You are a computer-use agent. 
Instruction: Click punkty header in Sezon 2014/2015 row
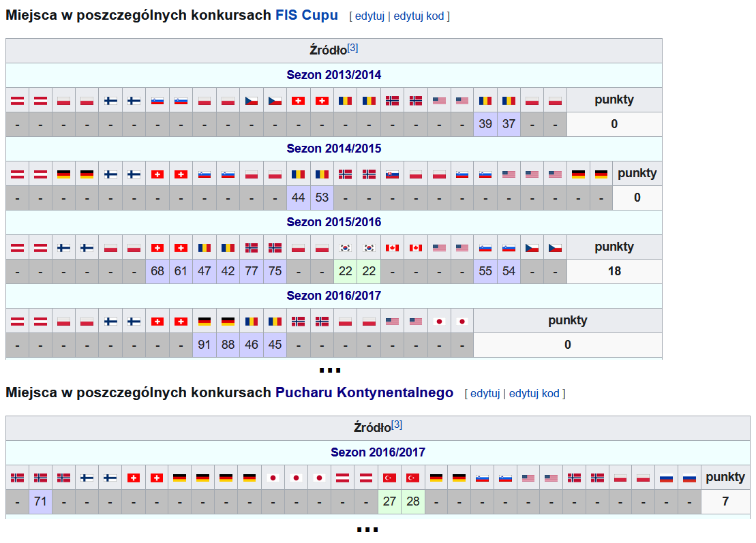click(x=637, y=174)
